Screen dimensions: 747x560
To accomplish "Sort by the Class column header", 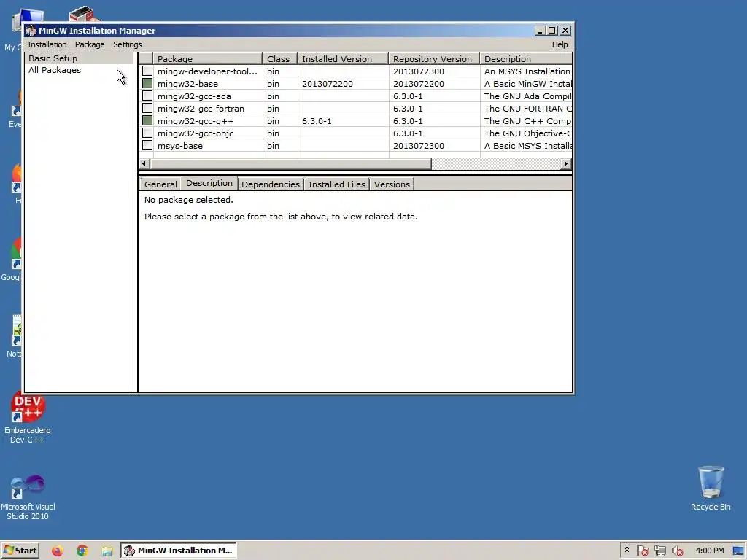I will 279,58.
